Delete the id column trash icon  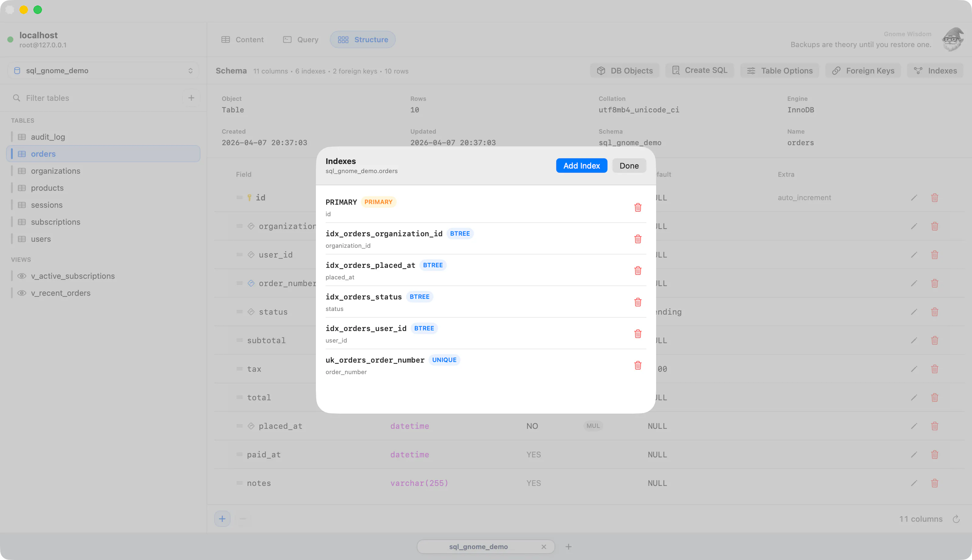click(x=935, y=198)
